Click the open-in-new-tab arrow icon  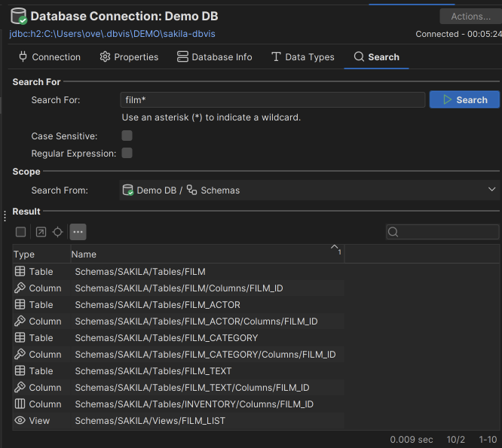click(x=41, y=232)
